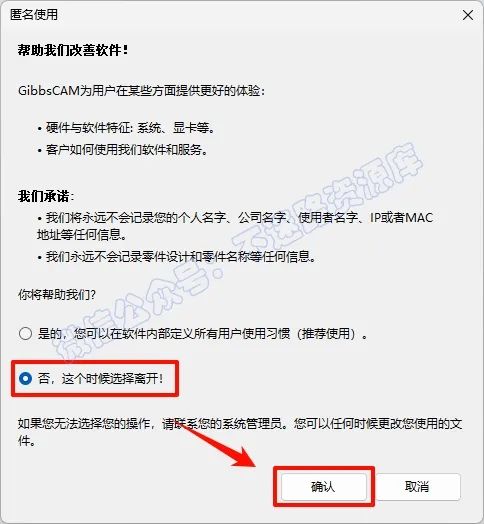484x524 pixels.
Task: Click the note mentioning 系统管理员
Action: [240, 432]
